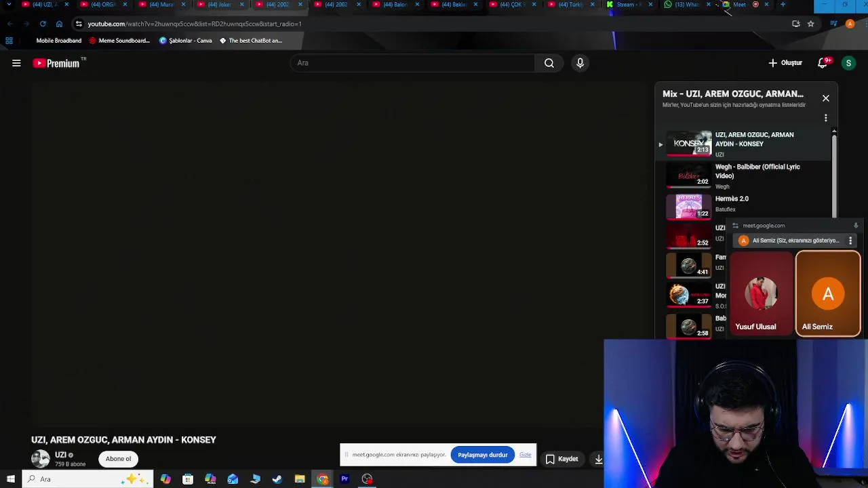
Task: Open Oluştur create menu
Action: coord(785,63)
